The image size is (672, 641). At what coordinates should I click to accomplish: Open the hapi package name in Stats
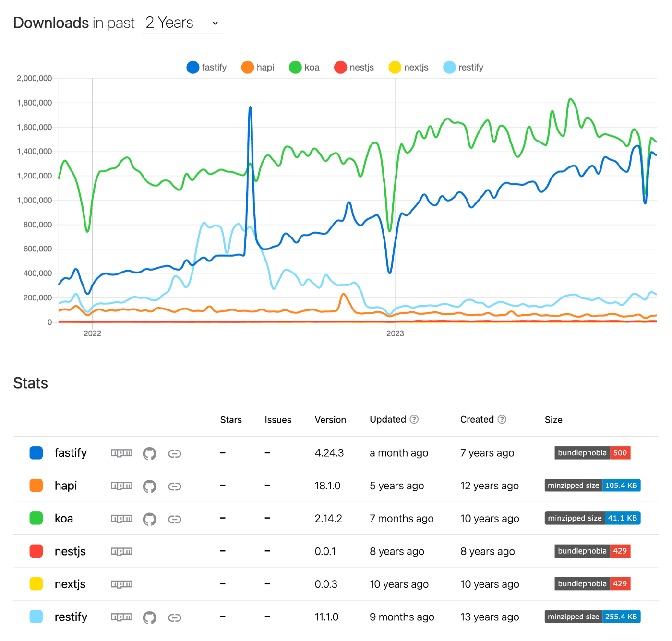66,486
